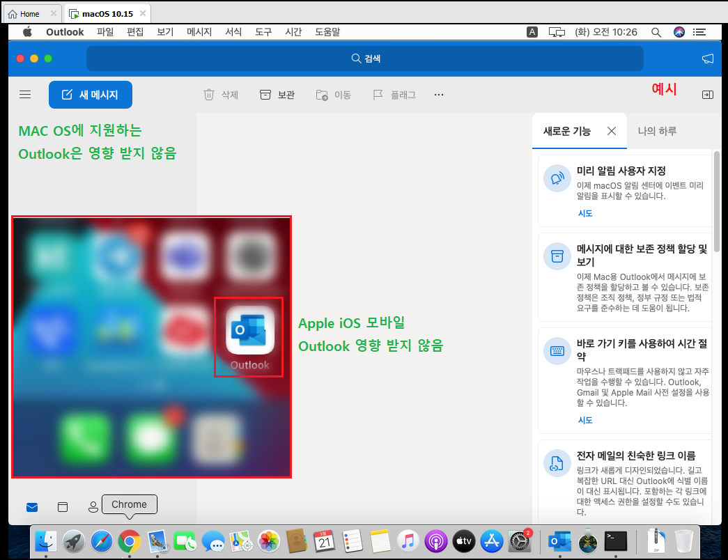Open System Preferences from the dock
The height and width of the screenshot is (560, 728).
(x=520, y=541)
